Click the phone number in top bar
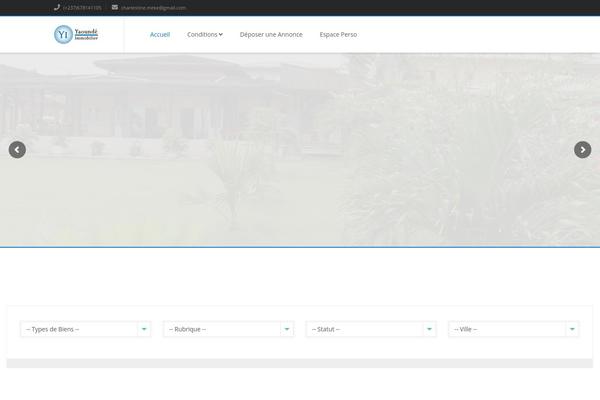Image resolution: width=600 pixels, height=400 pixels. tap(82, 8)
